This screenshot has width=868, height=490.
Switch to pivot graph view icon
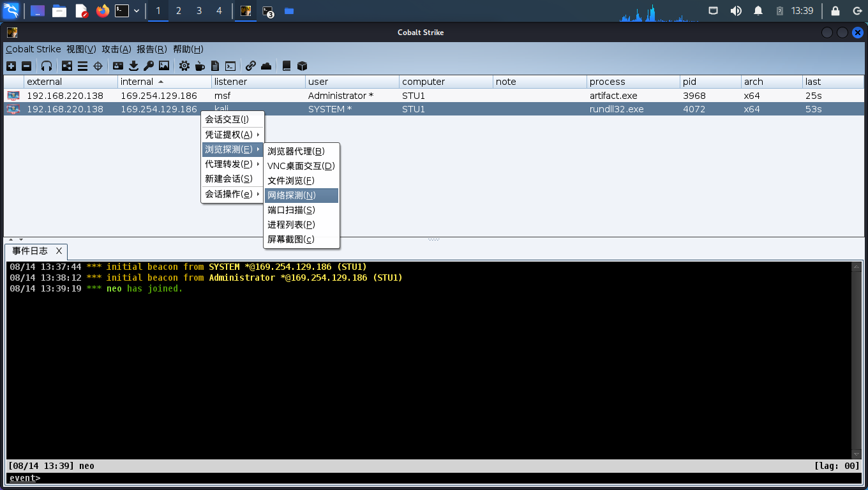(x=67, y=66)
